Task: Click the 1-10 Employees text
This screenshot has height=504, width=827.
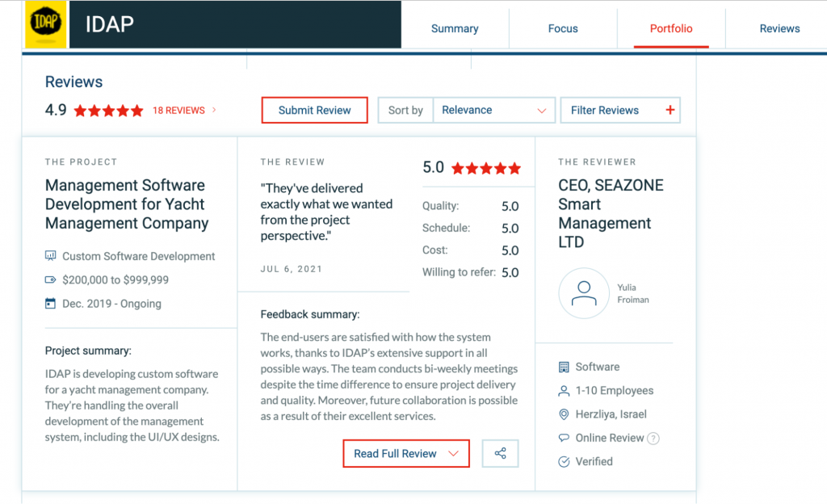Action: coord(615,391)
